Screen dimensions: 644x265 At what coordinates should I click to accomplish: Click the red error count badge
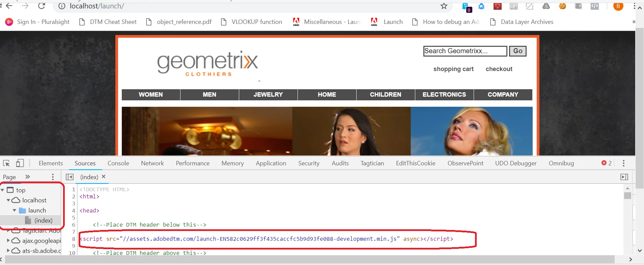click(x=607, y=163)
